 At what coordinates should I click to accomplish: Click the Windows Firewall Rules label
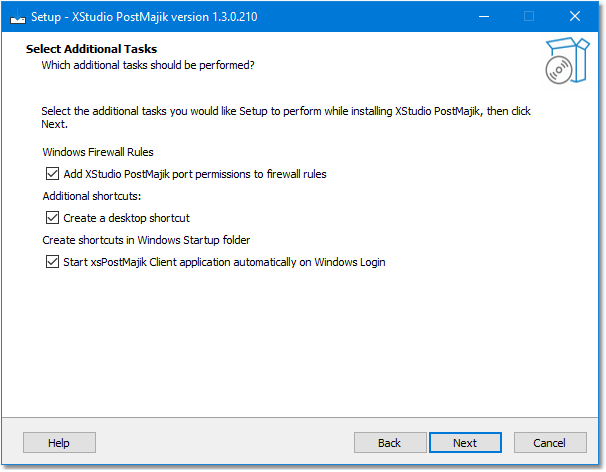click(98, 152)
